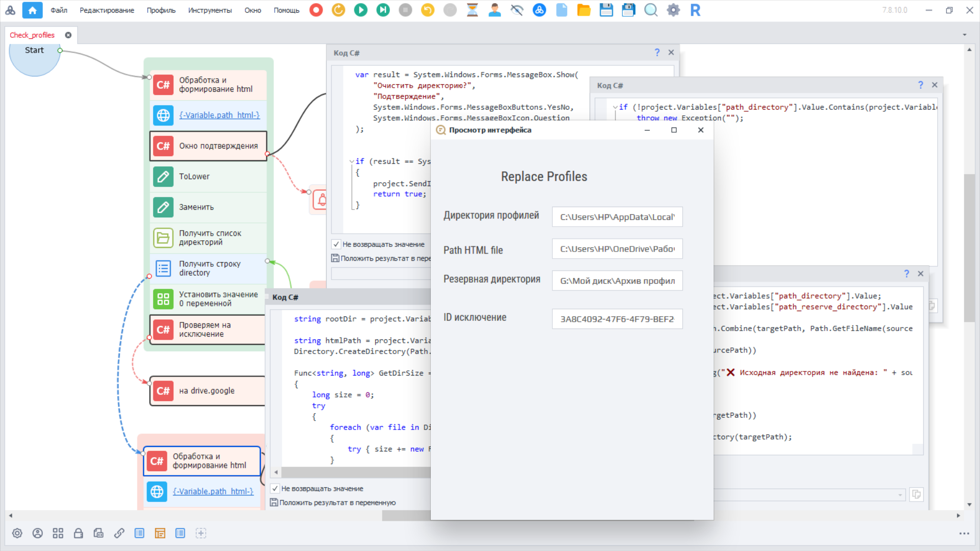Click help icon in second 'Код C#' panel
Image resolution: width=980 pixels, height=551 pixels.
(920, 85)
